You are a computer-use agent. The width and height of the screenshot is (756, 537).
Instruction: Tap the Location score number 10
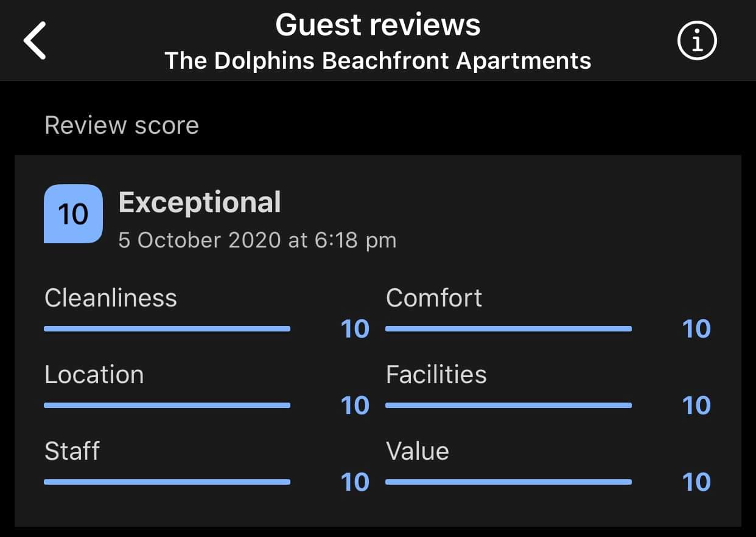tap(355, 406)
